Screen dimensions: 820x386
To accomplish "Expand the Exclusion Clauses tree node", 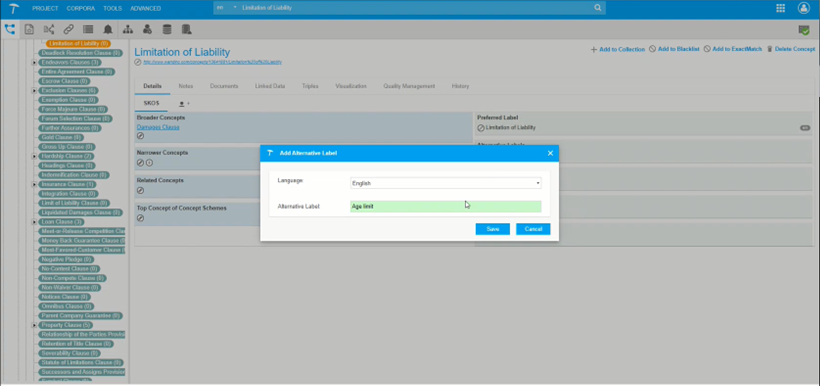I will click(x=34, y=90).
